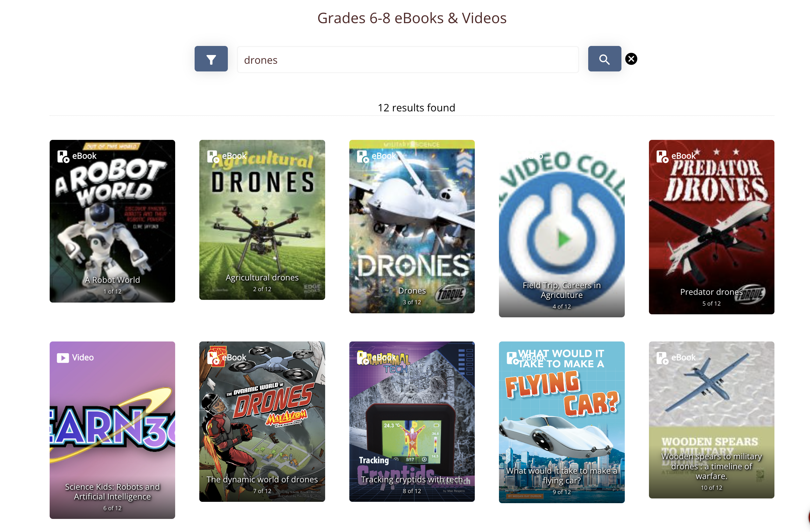Click the 'Predator drones' title text
Viewport: 810px width, 532px height.
click(x=711, y=292)
